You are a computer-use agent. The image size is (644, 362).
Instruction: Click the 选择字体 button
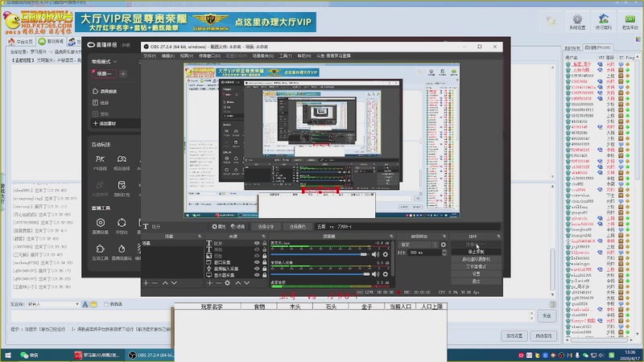[x=266, y=227]
